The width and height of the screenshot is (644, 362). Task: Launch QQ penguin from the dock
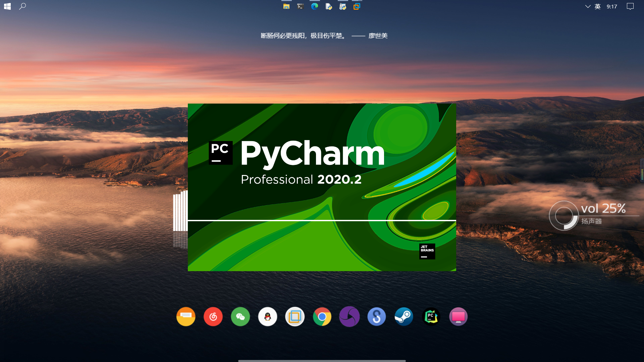(x=268, y=316)
